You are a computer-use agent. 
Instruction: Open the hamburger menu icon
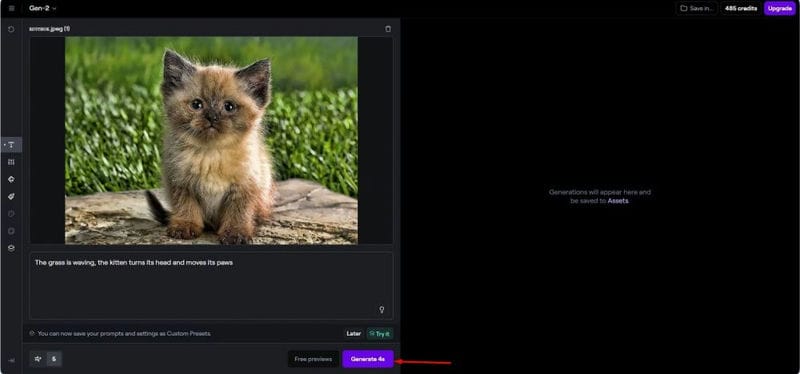click(11, 8)
